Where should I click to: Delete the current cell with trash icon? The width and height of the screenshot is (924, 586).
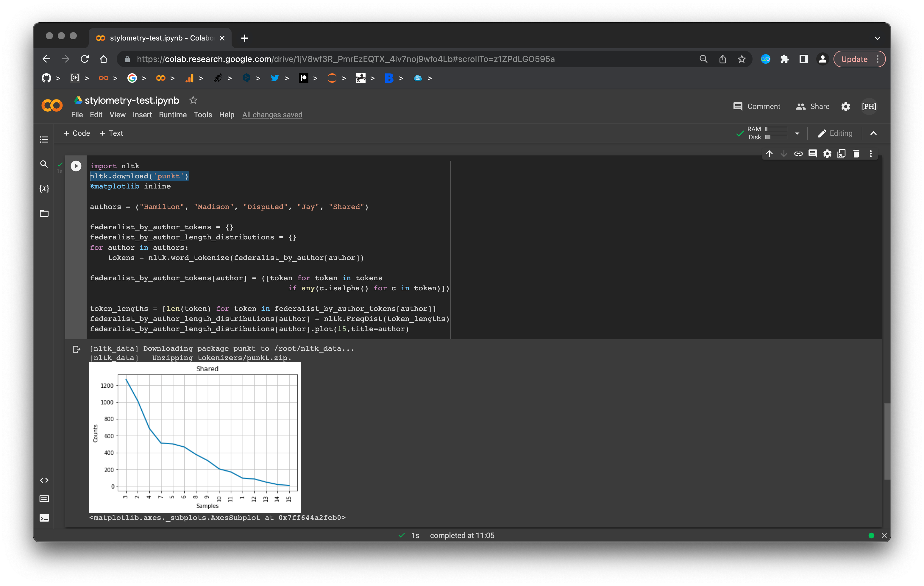pos(856,154)
